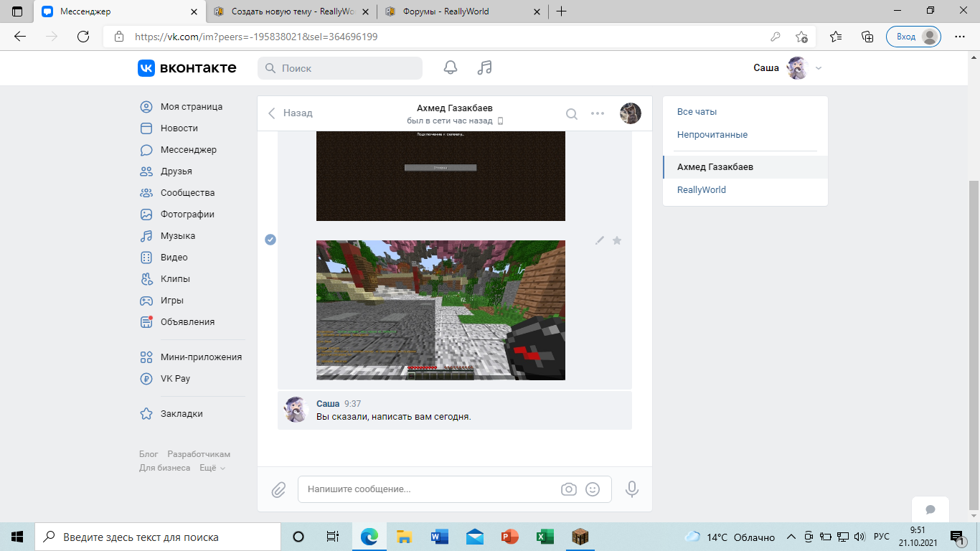Click Вход sign-in button in Edge
Viewport: 980px width, 551px height.
[x=913, y=37]
